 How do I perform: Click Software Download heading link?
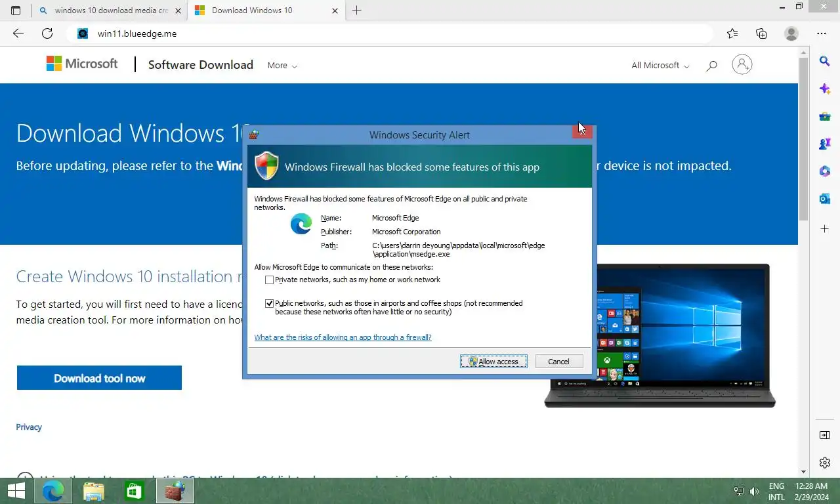[x=201, y=64]
